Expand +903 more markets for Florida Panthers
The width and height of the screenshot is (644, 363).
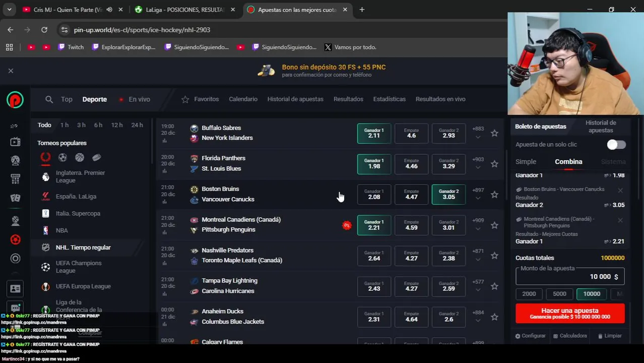tap(478, 163)
